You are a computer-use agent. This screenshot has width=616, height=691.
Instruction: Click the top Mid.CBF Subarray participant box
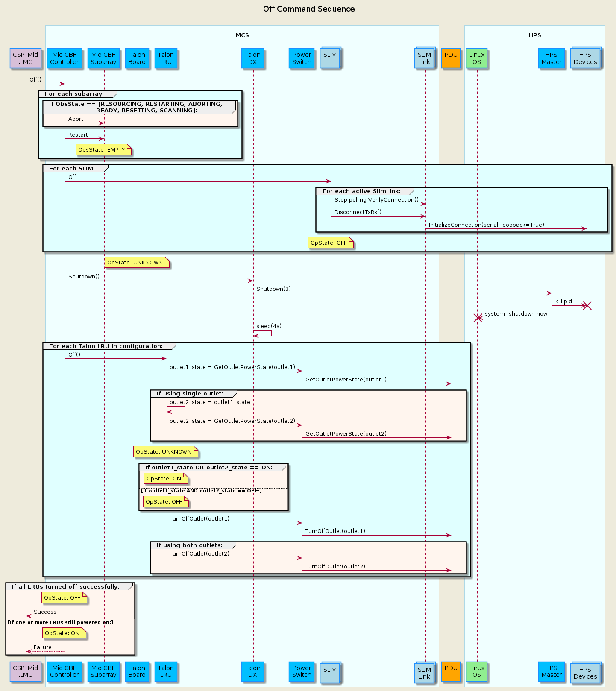point(103,58)
